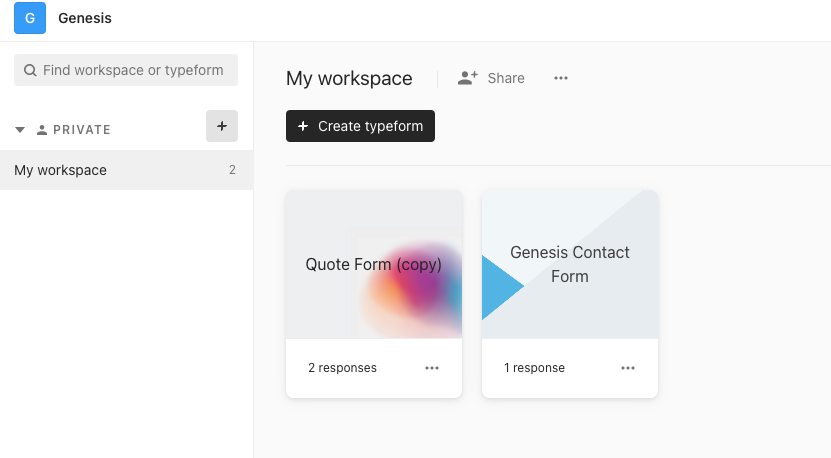Screen dimensions: 831x458
Task: Click the blue Genesis G avatar icon
Action: 30,18
